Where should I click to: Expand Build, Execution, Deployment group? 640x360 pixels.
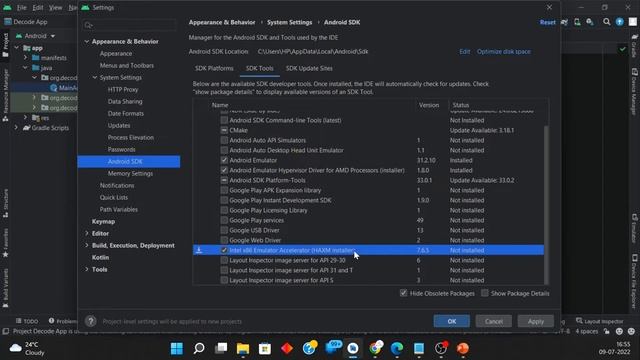pyautogui.click(x=87, y=245)
